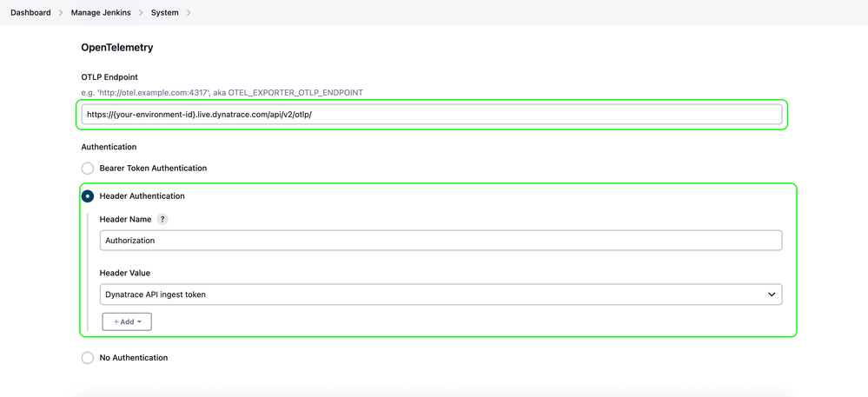Click the No Authentication label text
Viewport: 868px width, 397px height.
pyautogui.click(x=134, y=358)
